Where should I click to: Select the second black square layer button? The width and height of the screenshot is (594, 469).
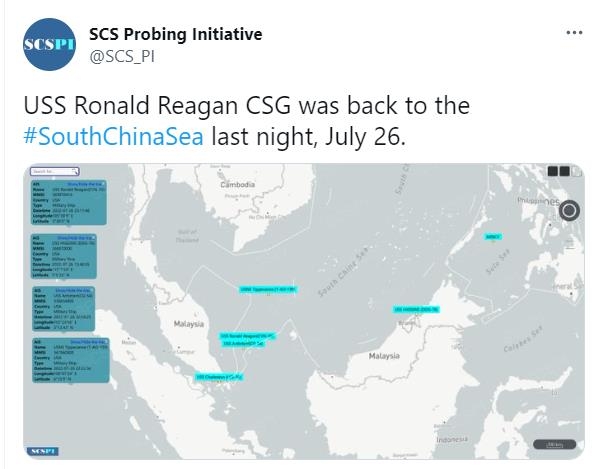(x=564, y=171)
